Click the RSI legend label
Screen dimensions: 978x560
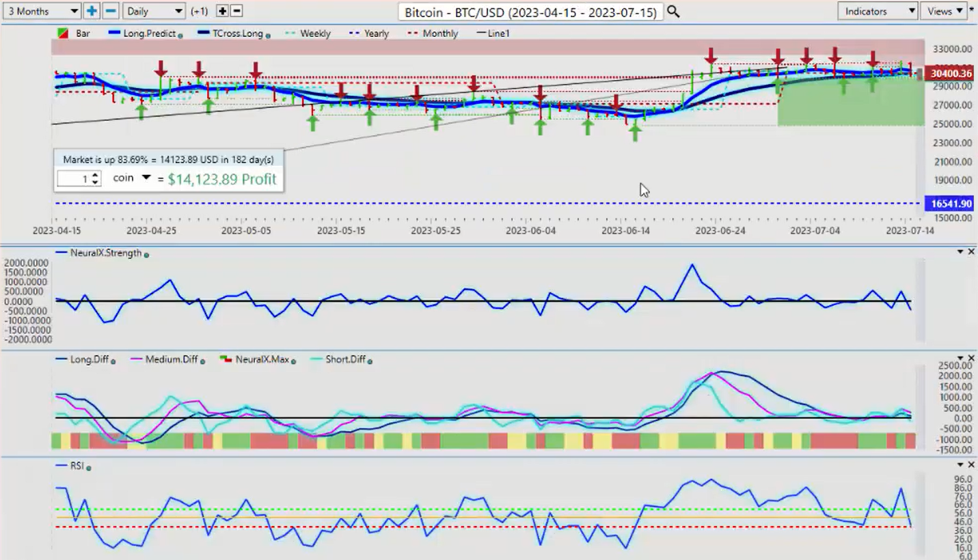coord(77,466)
